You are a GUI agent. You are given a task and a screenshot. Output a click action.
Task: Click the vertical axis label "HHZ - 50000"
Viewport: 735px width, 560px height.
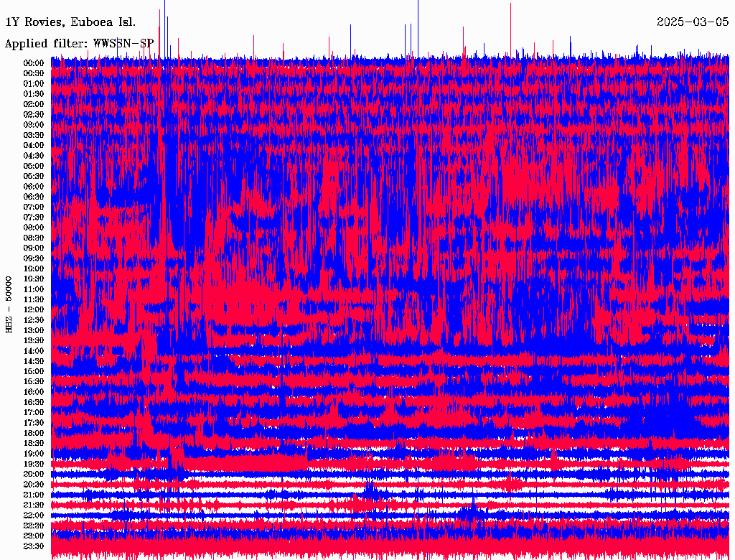coord(9,304)
